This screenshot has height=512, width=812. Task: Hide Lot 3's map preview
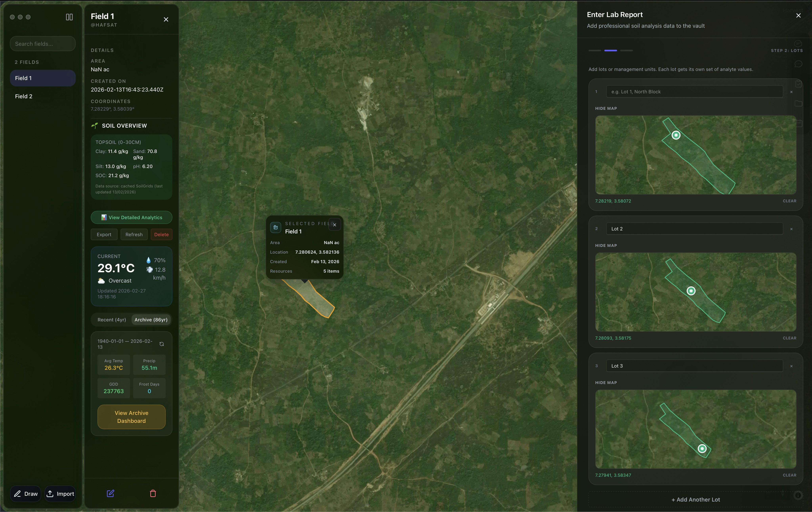click(606, 382)
